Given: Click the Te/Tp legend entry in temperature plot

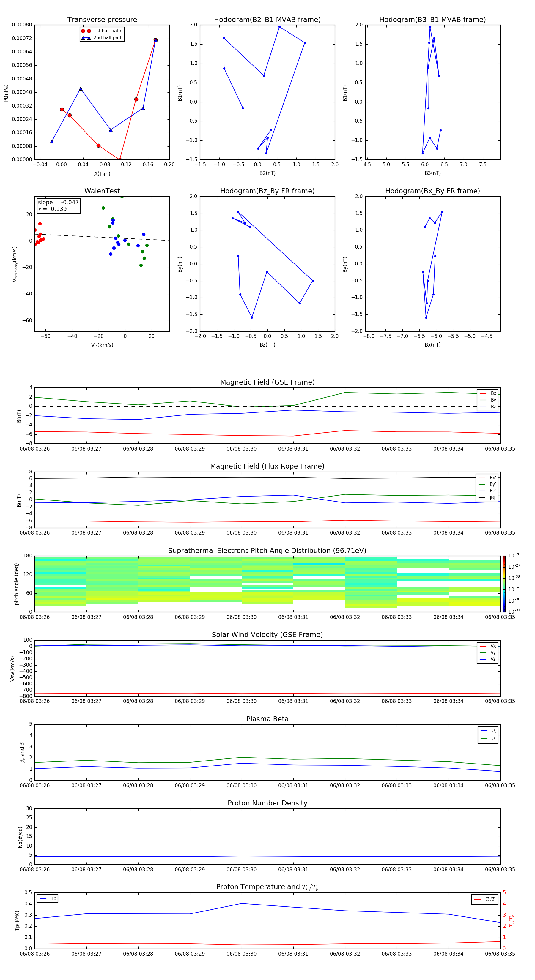Looking at the screenshot, I should [485, 900].
